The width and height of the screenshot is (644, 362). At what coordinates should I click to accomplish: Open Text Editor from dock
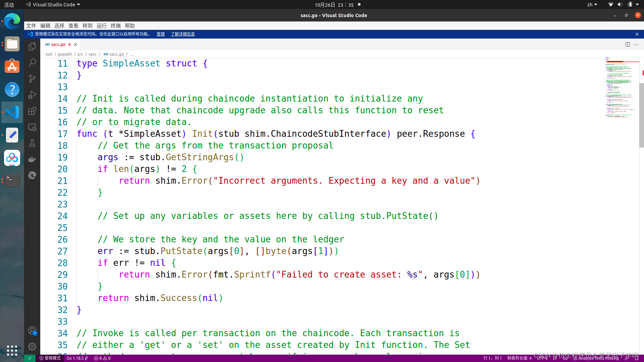(12, 135)
